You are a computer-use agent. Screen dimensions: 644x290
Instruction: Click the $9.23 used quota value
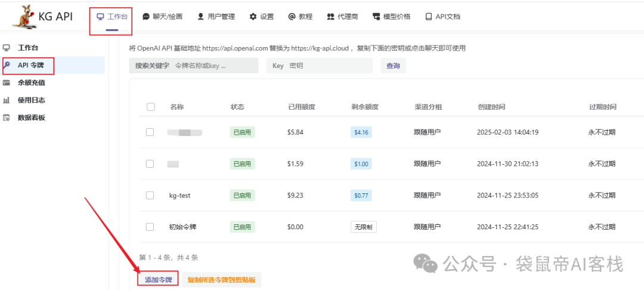click(295, 196)
